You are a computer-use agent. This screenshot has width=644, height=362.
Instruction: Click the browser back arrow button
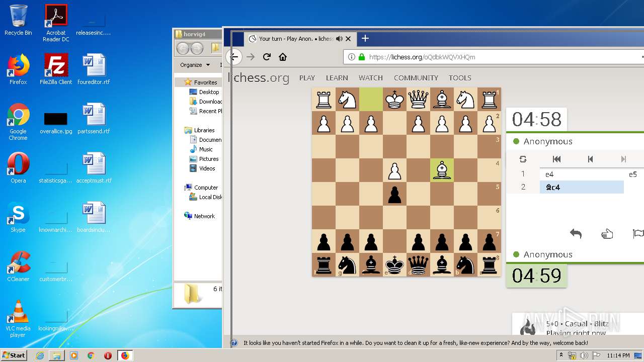(234, 57)
